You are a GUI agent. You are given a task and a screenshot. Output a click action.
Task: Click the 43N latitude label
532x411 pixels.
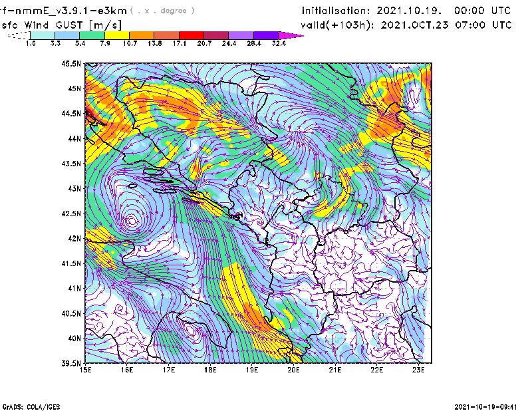(x=74, y=188)
